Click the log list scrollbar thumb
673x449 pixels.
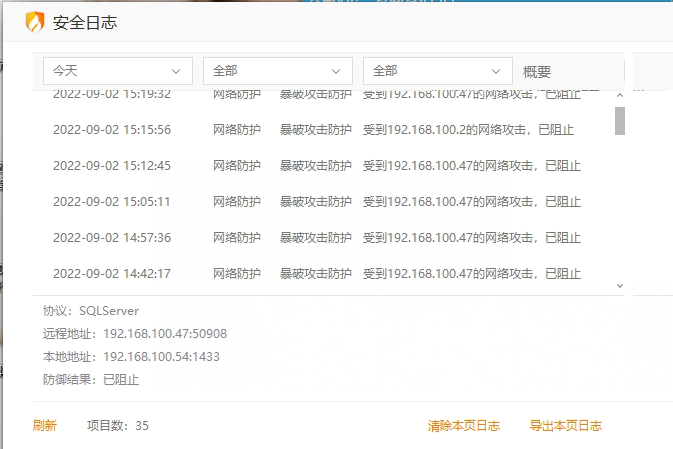(619, 120)
